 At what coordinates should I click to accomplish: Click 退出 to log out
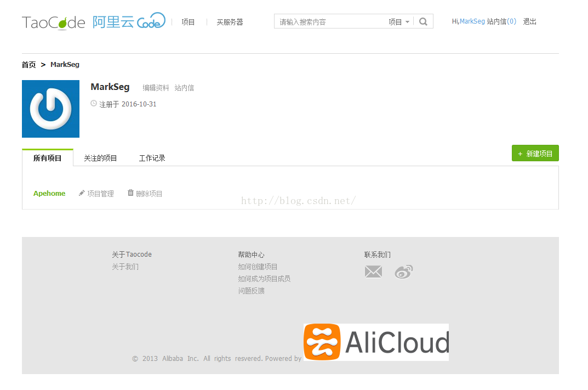(x=529, y=21)
